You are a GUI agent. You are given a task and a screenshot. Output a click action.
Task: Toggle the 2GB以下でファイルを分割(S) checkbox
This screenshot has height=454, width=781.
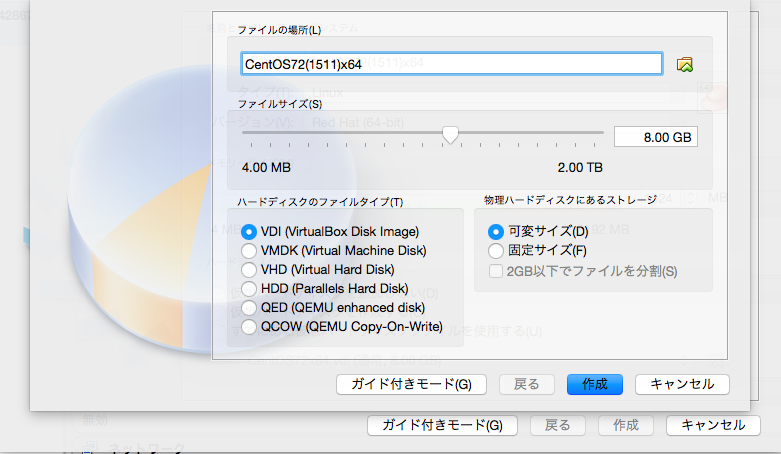[496, 271]
